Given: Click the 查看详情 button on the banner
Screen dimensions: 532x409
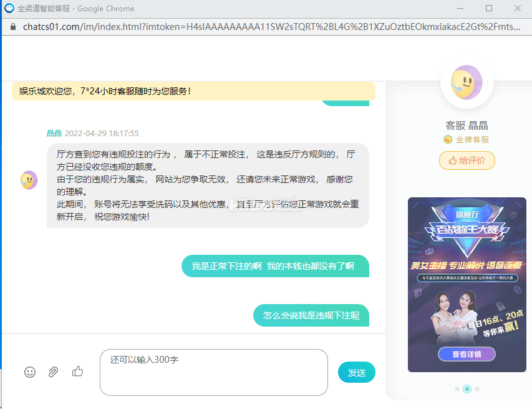Looking at the screenshot, I should click(467, 354).
